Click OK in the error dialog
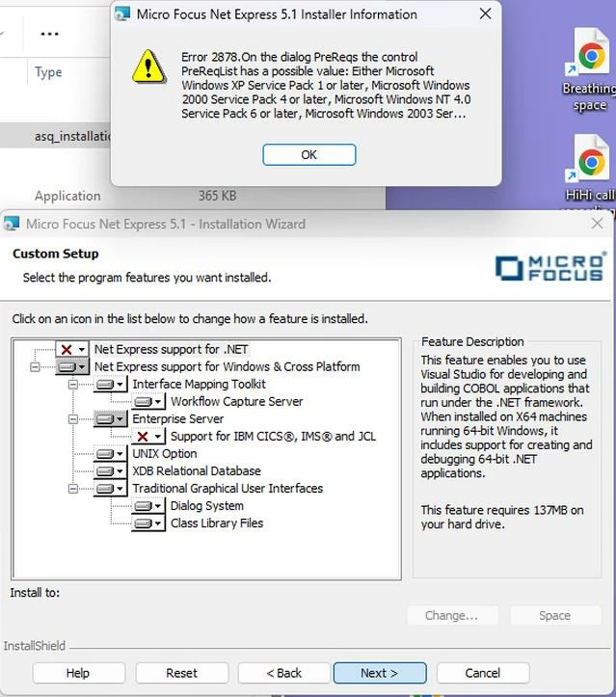 pos(308,154)
